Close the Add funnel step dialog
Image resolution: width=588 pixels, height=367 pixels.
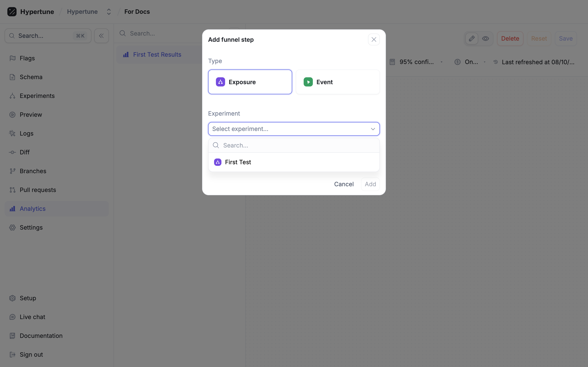click(374, 39)
